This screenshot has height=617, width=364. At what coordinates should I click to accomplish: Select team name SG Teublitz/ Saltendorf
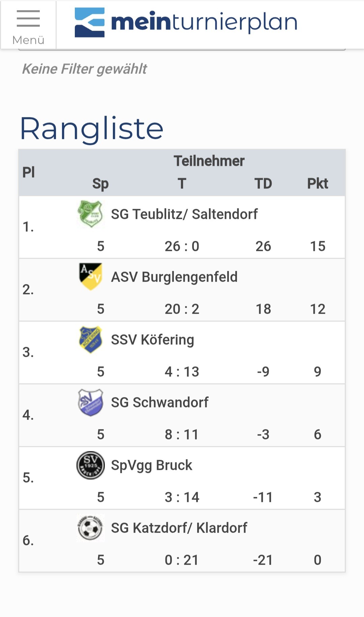(184, 214)
